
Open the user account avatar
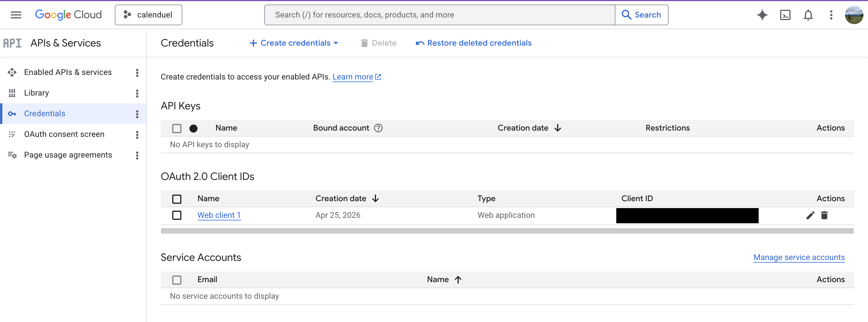854,15
